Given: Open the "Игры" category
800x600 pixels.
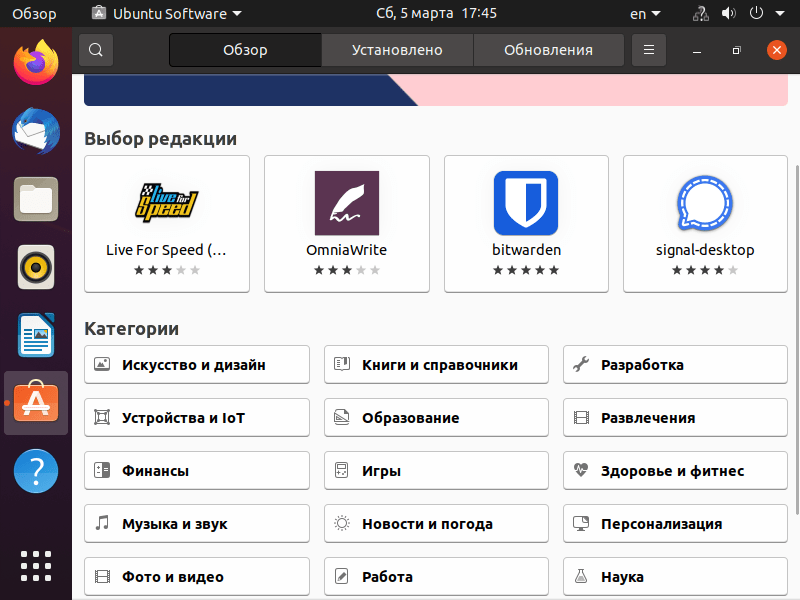Looking at the screenshot, I should tap(436, 470).
